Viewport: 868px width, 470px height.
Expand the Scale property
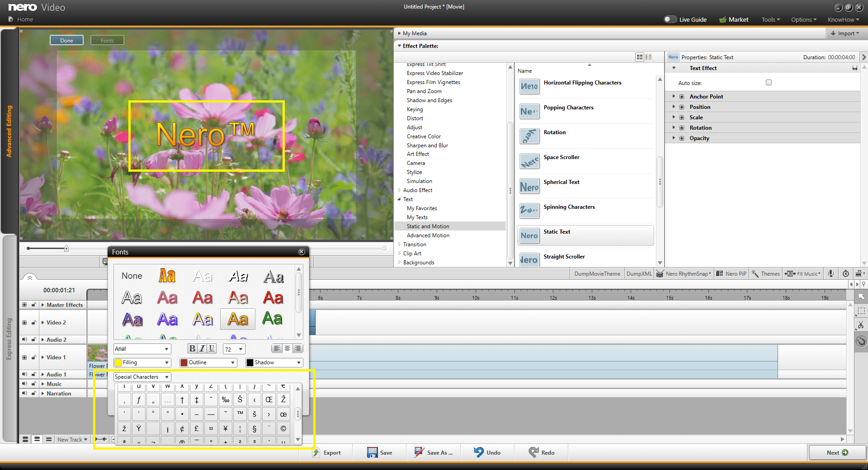(x=674, y=117)
